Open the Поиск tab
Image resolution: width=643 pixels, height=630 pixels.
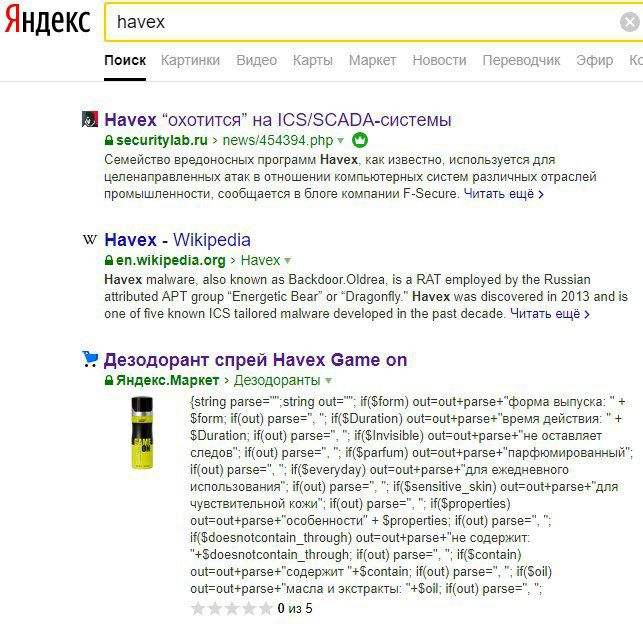(x=125, y=60)
